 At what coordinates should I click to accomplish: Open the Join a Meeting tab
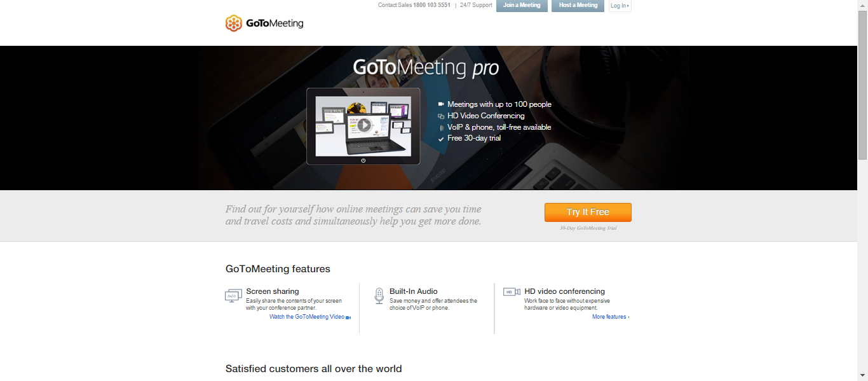522,6
